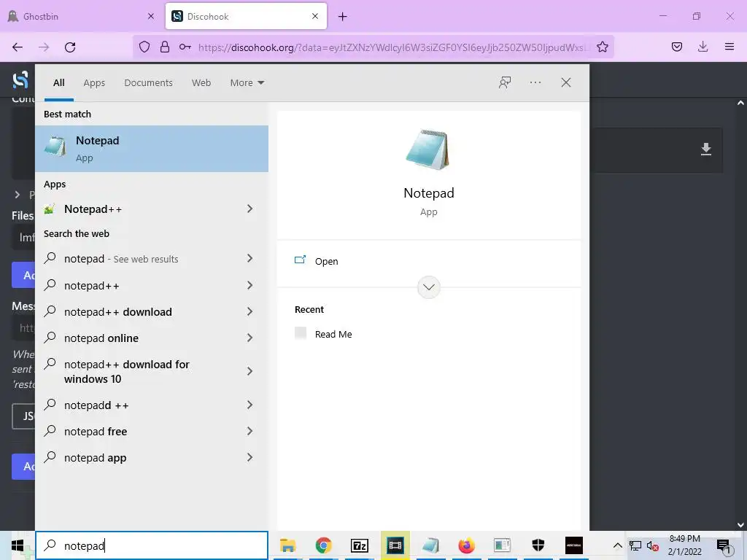Screen dimensions: 747x560
Task: Click the download arrow icon in Discohook preview
Action: tap(706, 149)
